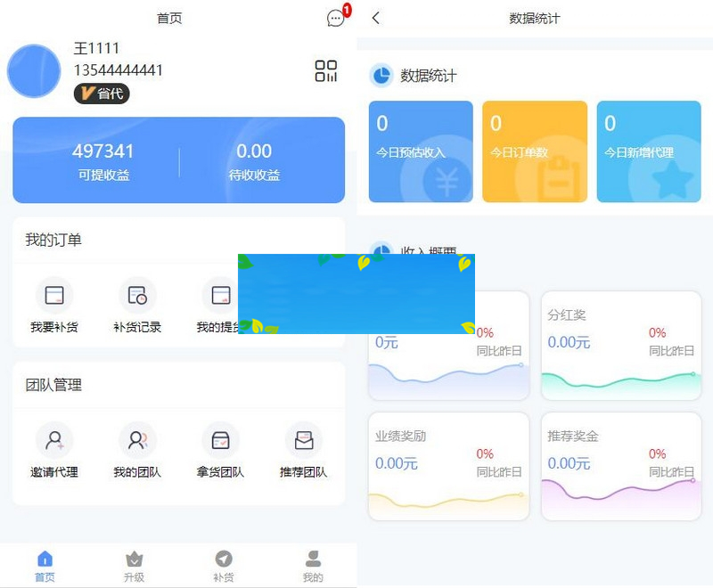Image resolution: width=713 pixels, height=588 pixels.
Task: Click the 收入概要 pie chart icon
Action: [380, 252]
